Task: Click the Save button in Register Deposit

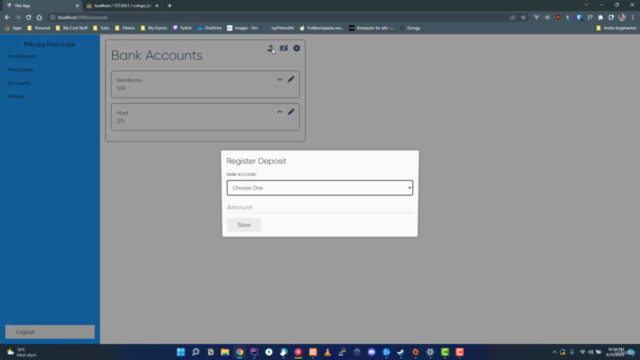Action: 244,225
